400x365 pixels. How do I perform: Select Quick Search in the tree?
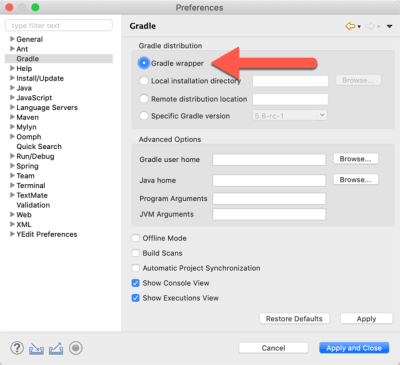click(39, 146)
